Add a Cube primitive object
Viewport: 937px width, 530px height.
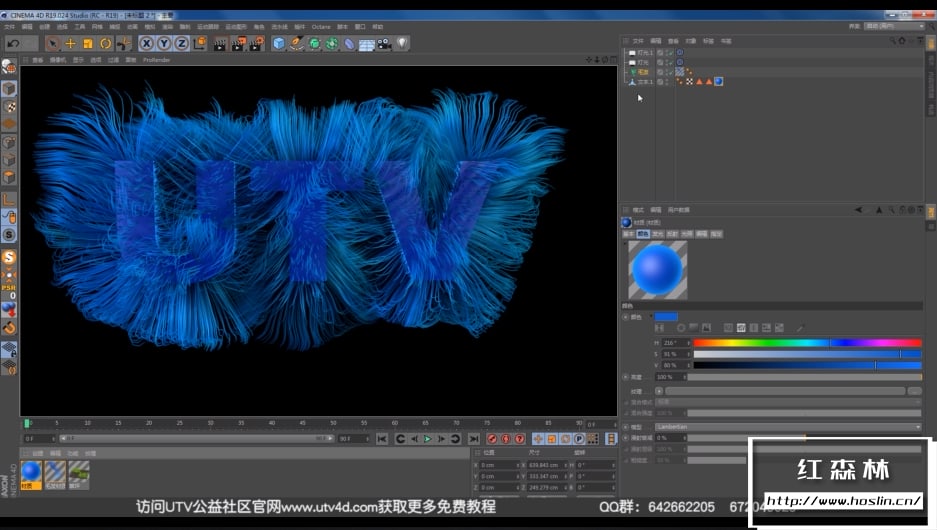(278, 44)
